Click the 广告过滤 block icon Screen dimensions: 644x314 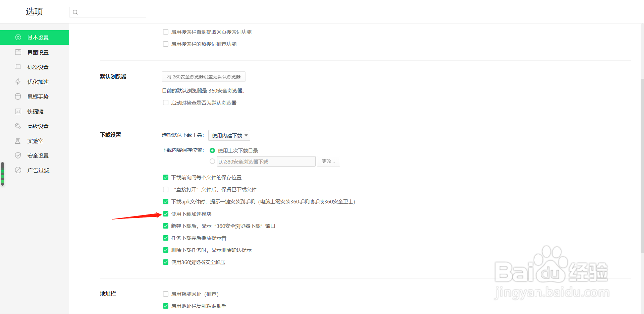click(x=18, y=170)
